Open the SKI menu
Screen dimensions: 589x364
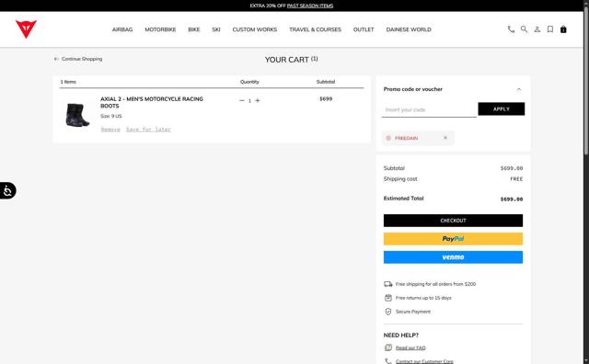tap(216, 29)
